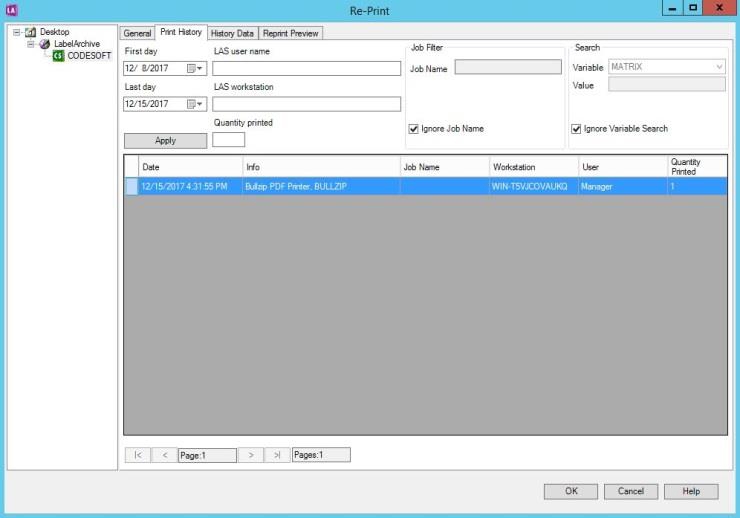
Task: Click the Bullzip PDF Printer, BULLZIP cell
Action: coord(321,186)
